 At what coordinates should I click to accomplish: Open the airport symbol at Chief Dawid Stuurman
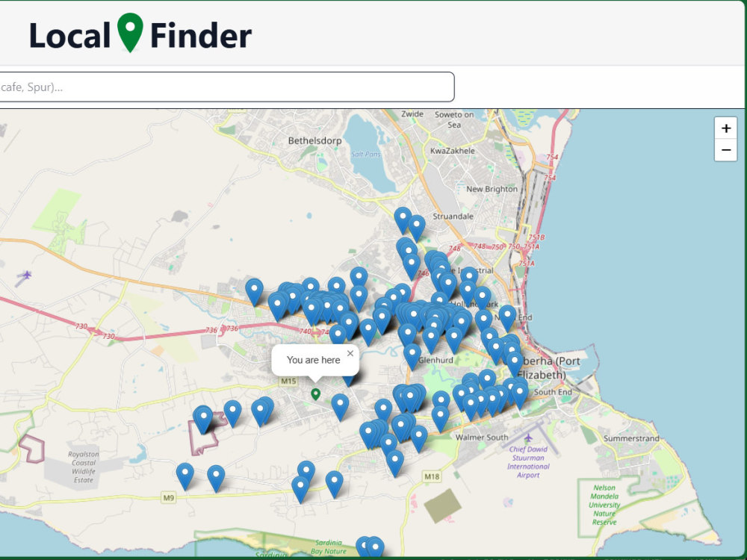(528, 437)
